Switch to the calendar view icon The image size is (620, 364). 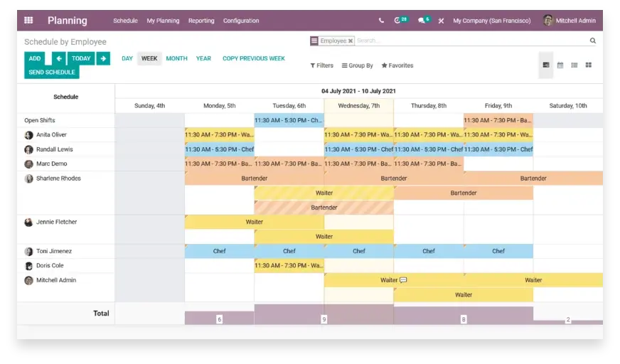click(x=560, y=65)
